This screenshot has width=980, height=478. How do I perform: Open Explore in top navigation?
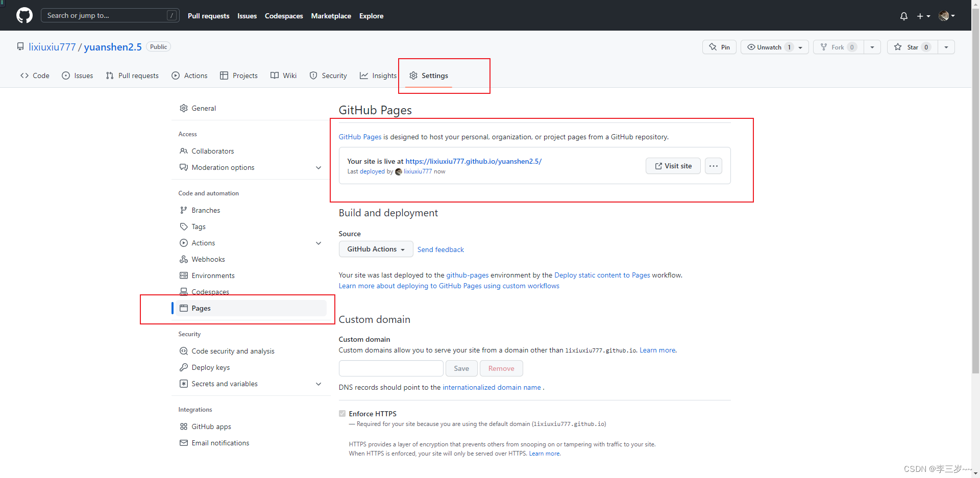[x=371, y=16]
